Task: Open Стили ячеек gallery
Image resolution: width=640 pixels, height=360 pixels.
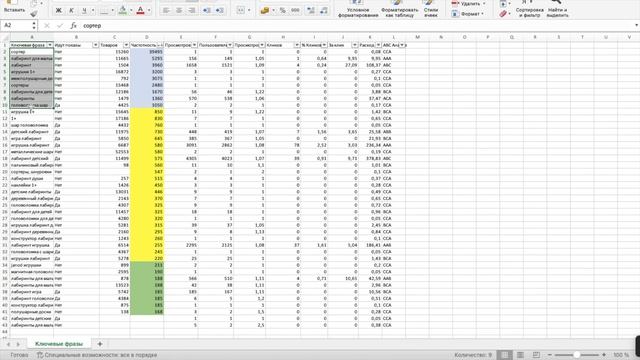Action: [x=431, y=9]
